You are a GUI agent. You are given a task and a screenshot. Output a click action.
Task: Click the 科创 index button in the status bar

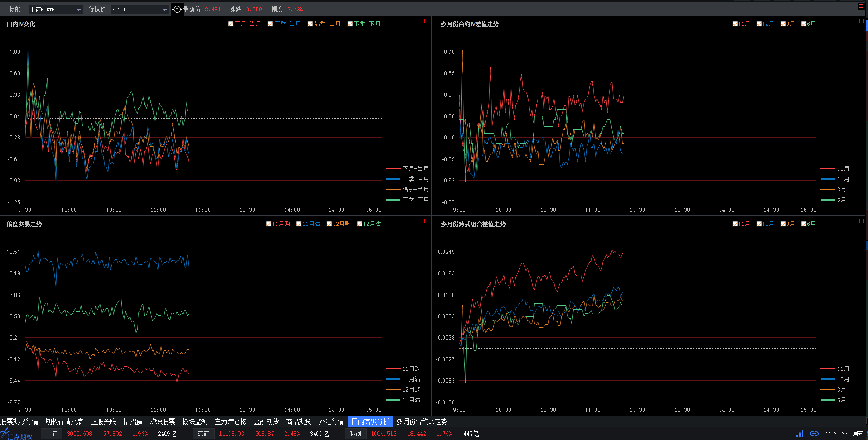click(x=355, y=434)
